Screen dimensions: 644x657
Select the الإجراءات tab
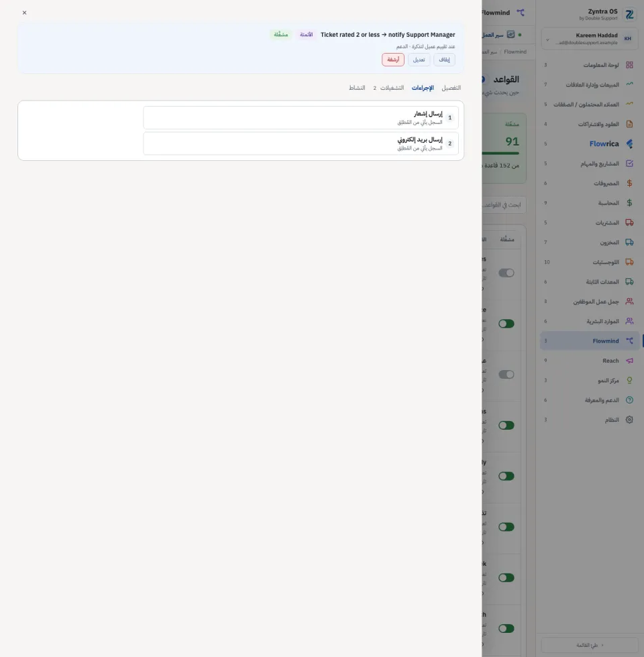(x=423, y=88)
